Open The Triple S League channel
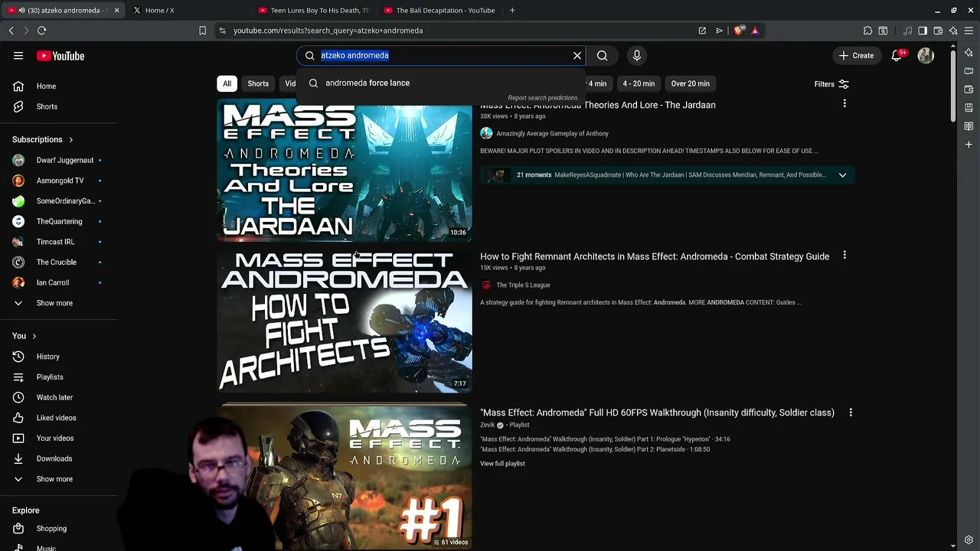 pos(523,285)
